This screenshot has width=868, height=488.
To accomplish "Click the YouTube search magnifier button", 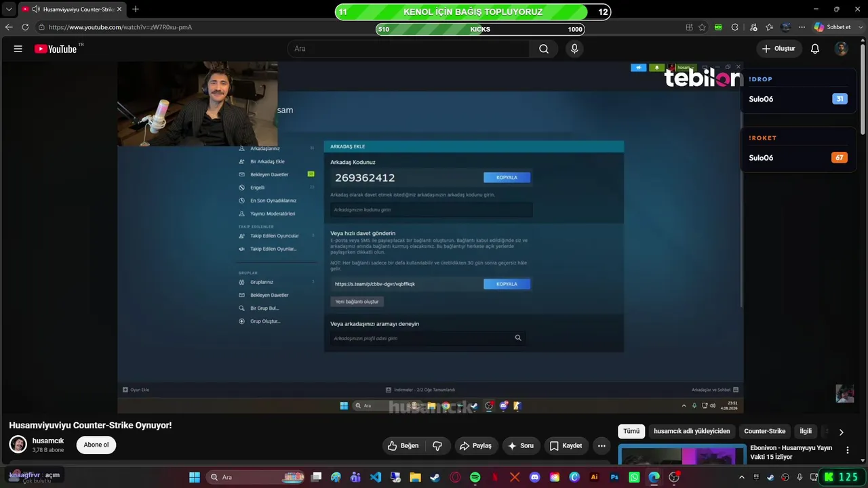I will coord(544,49).
